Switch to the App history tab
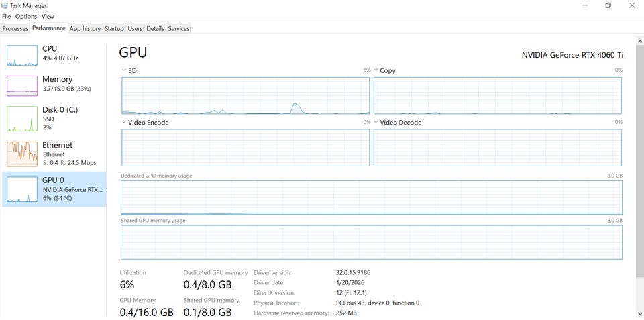 click(85, 28)
